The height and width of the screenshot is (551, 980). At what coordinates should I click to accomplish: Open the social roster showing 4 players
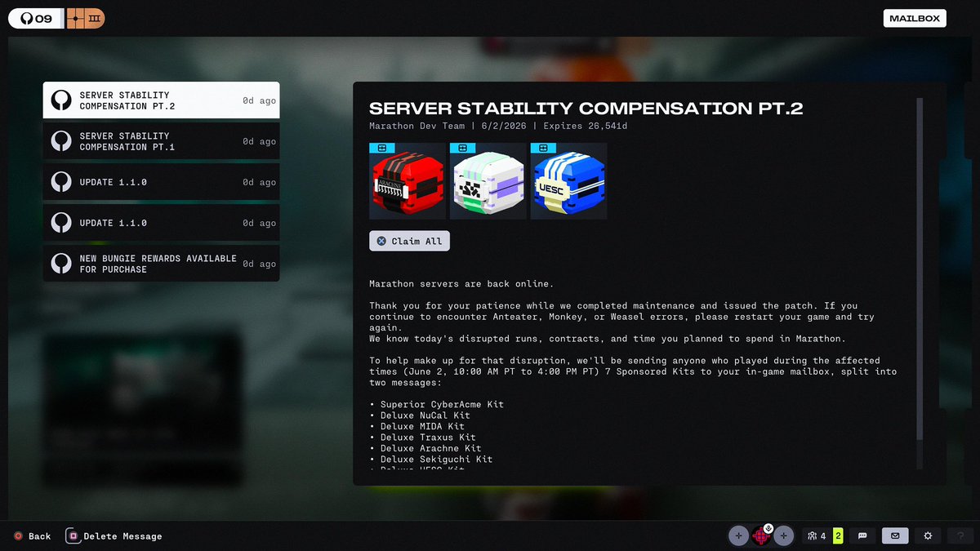click(x=817, y=536)
